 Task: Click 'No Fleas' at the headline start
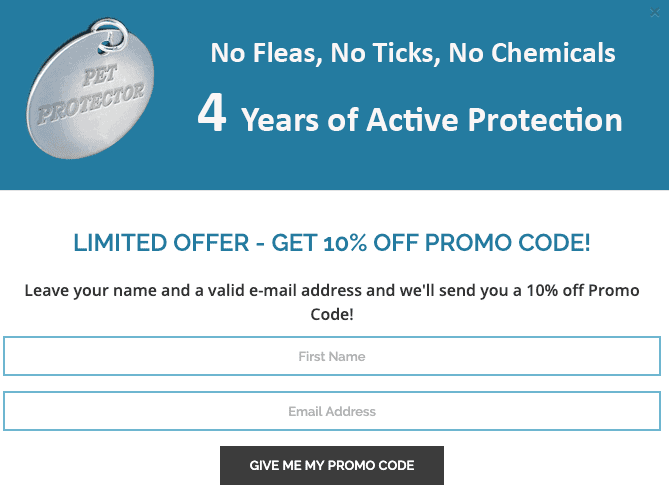pos(263,53)
